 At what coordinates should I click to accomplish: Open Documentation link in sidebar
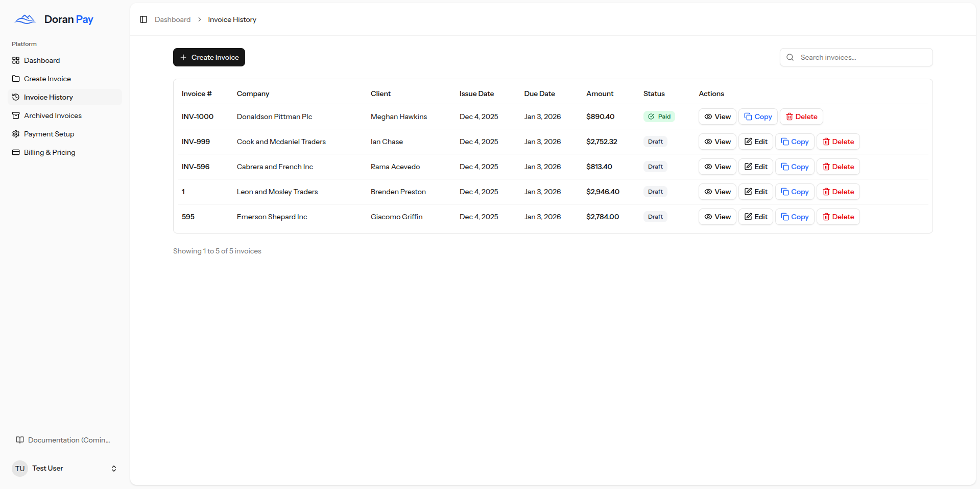(68, 440)
